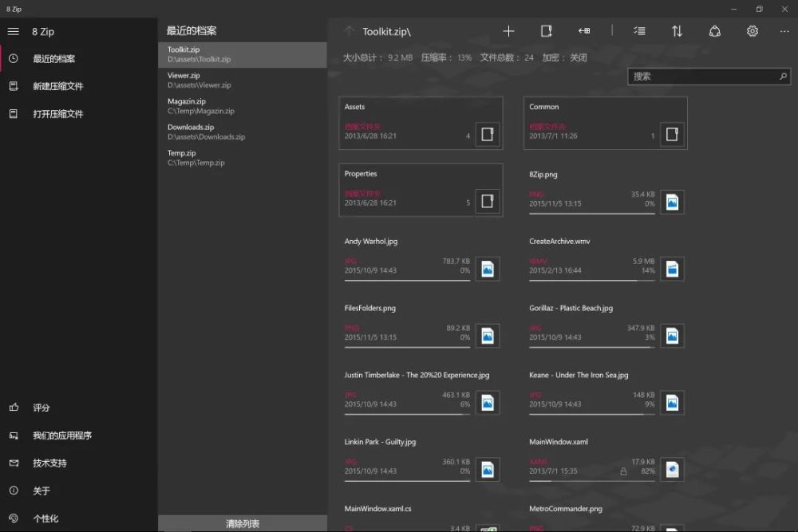Click the Properties folder icon
This screenshot has height=532, width=798.
pos(488,201)
